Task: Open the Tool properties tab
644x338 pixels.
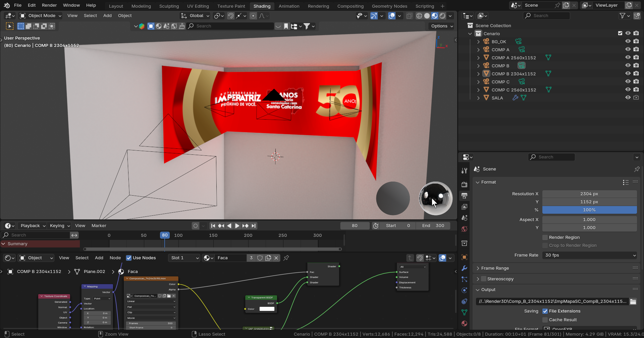Action: click(464, 171)
